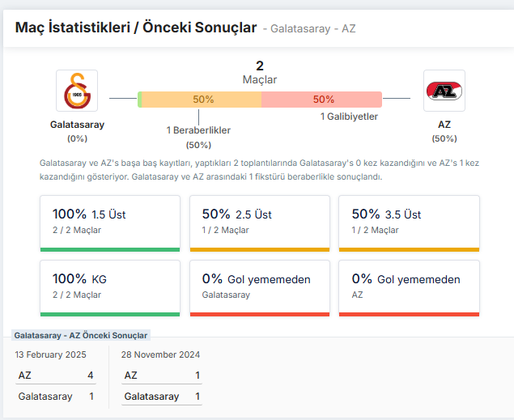This screenshot has height=420, width=514.
Task: Click the '- Galatasaray - AZ' subtitle
Action: (x=309, y=28)
